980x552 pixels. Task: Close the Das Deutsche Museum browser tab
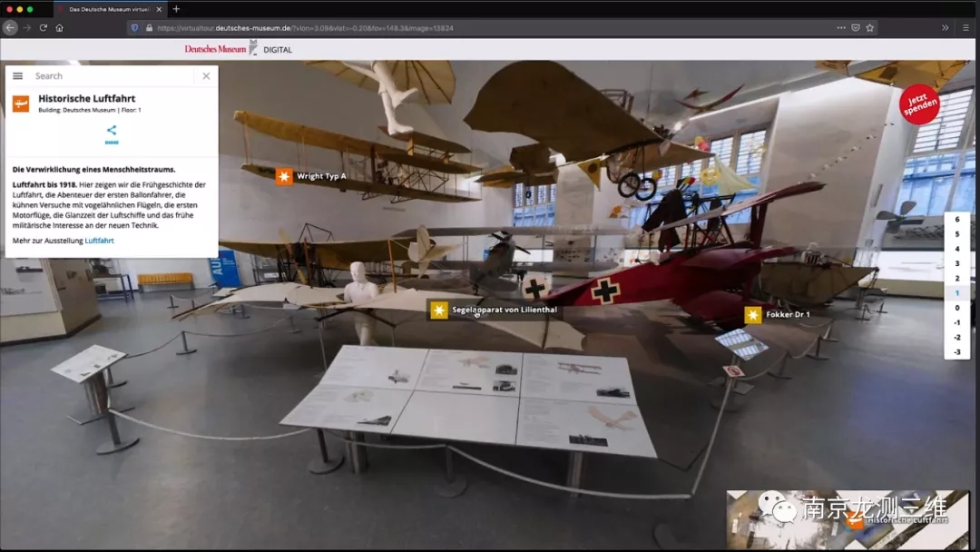click(159, 9)
